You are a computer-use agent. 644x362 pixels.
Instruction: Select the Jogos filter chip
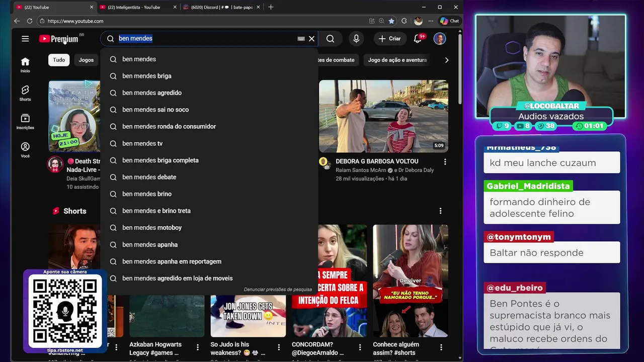click(86, 60)
